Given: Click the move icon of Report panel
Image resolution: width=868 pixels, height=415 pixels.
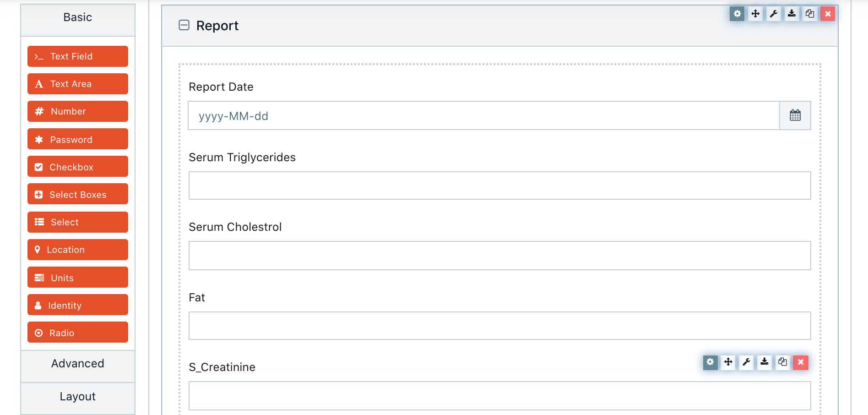Looking at the screenshot, I should click(755, 14).
